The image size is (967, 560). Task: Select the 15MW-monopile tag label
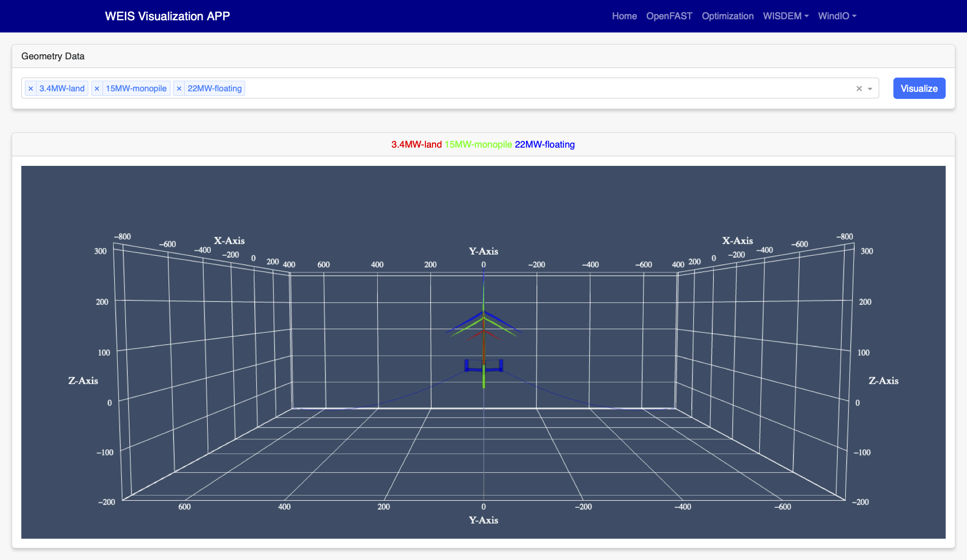(136, 88)
